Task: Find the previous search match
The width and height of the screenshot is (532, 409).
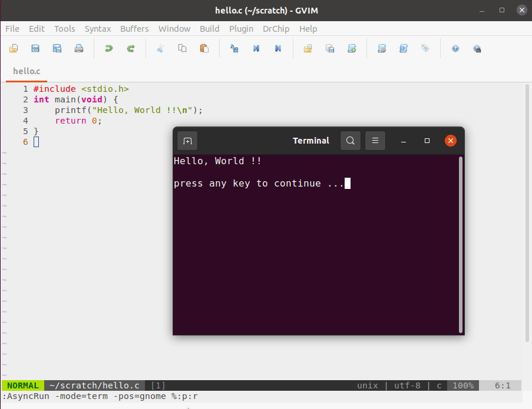Action: click(277, 48)
